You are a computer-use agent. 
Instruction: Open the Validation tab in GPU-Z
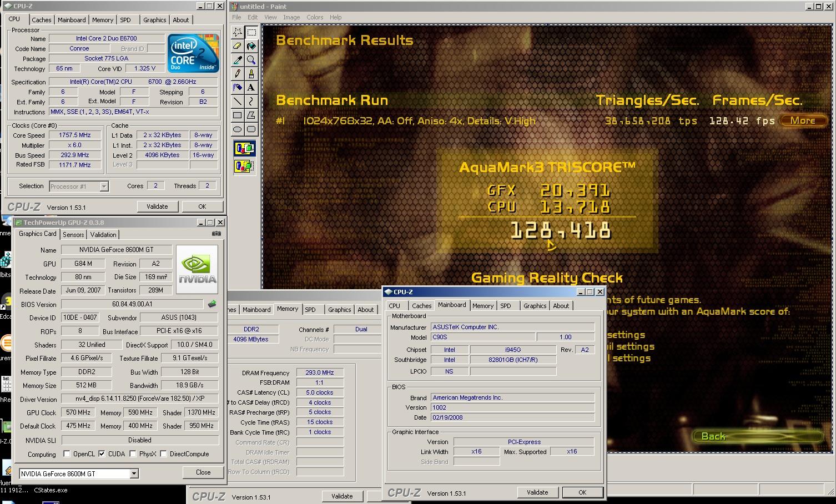click(x=103, y=235)
